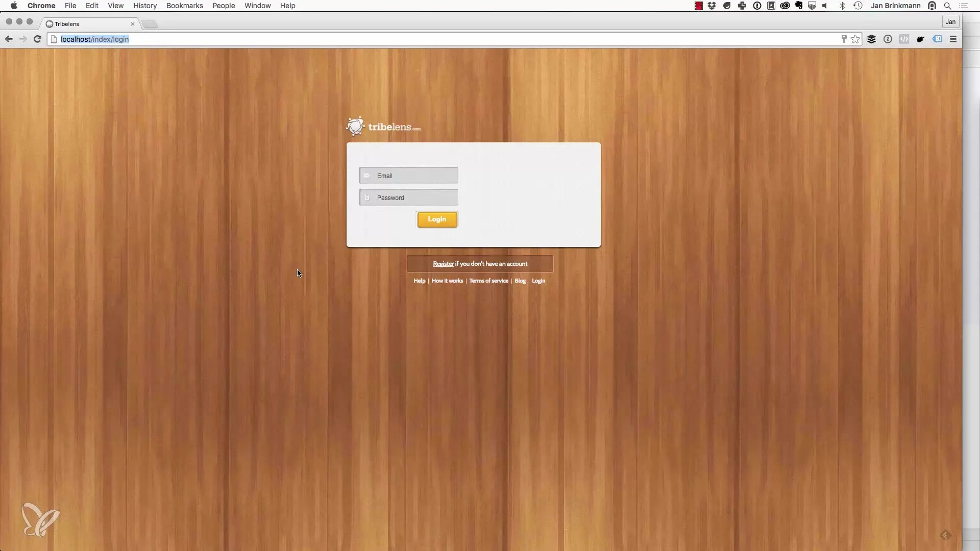Click the yellow Login button
Viewport: 980px width, 551px height.
point(437,219)
